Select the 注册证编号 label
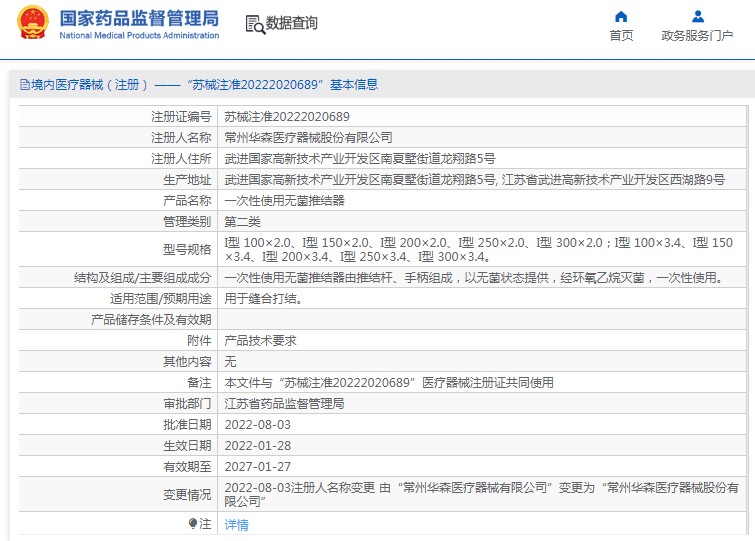Screen dimensions: 755x541 point(181,116)
